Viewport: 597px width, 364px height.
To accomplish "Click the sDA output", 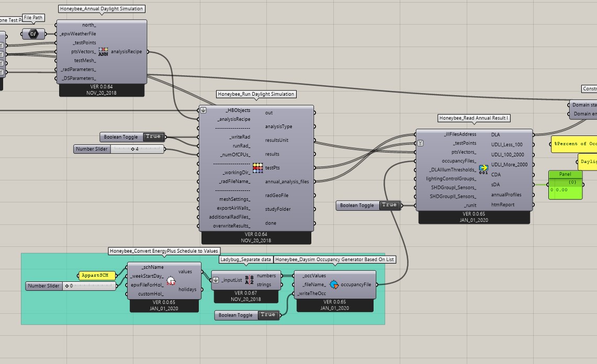I will (x=495, y=185).
